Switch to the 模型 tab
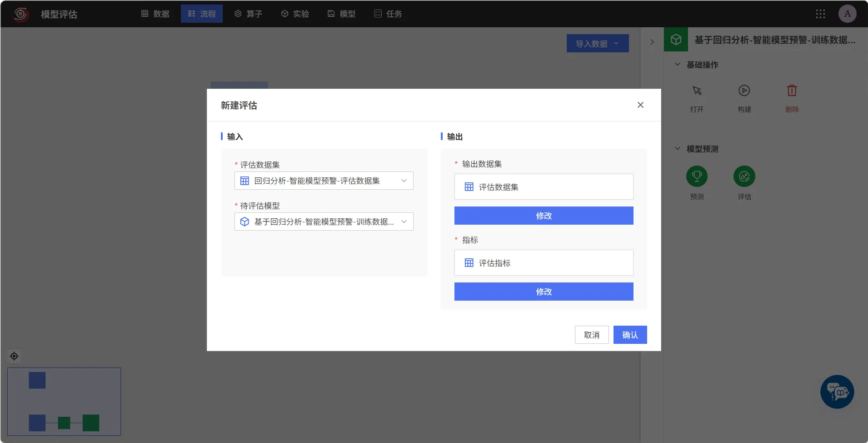The image size is (868, 443). click(341, 14)
